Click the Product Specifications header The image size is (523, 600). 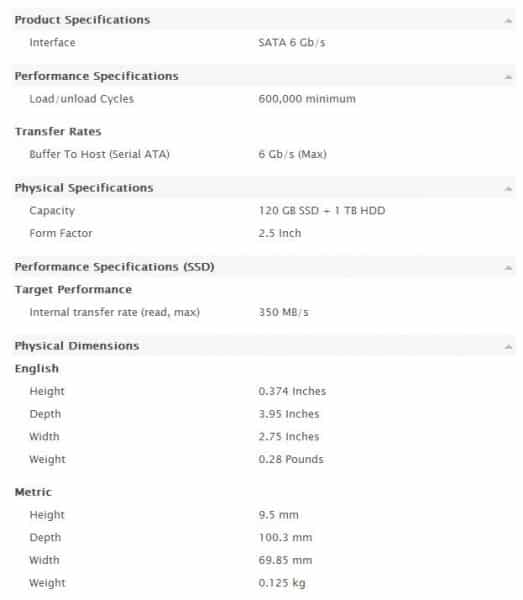pyautogui.click(x=82, y=20)
